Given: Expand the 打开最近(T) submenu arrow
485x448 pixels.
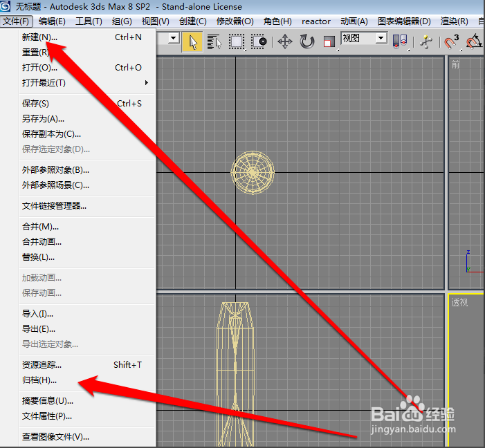Looking at the screenshot, I should pyautogui.click(x=147, y=82).
